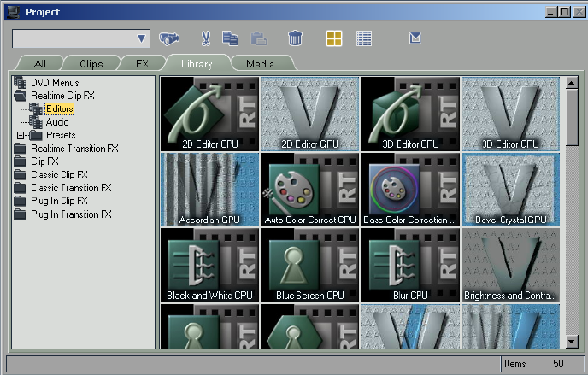Select Auto Color Correct CPU effect
Image resolution: width=588 pixels, height=375 pixels.
pyautogui.click(x=309, y=190)
